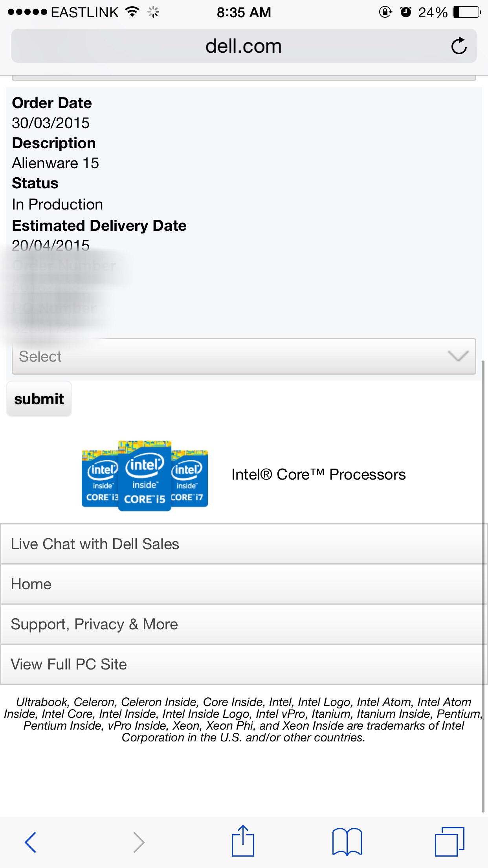Open the share sheet icon
This screenshot has width=488, height=868.
[x=243, y=840]
